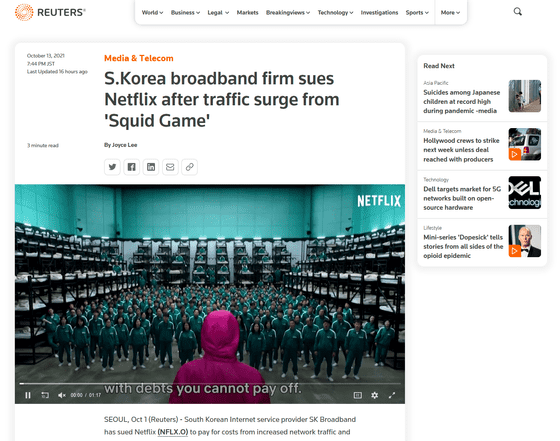Read 'Dell targets market for 5G' story
The width and height of the screenshot is (560, 441).
pos(462,198)
